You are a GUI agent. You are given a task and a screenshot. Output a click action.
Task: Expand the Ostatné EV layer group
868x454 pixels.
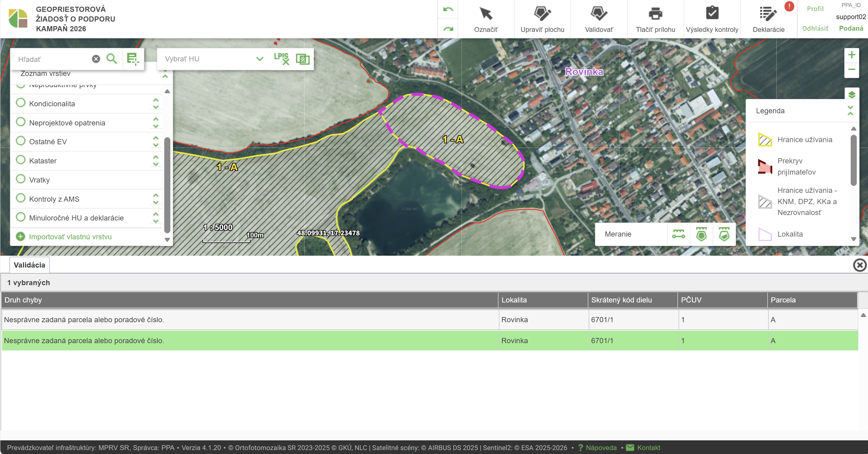156,142
